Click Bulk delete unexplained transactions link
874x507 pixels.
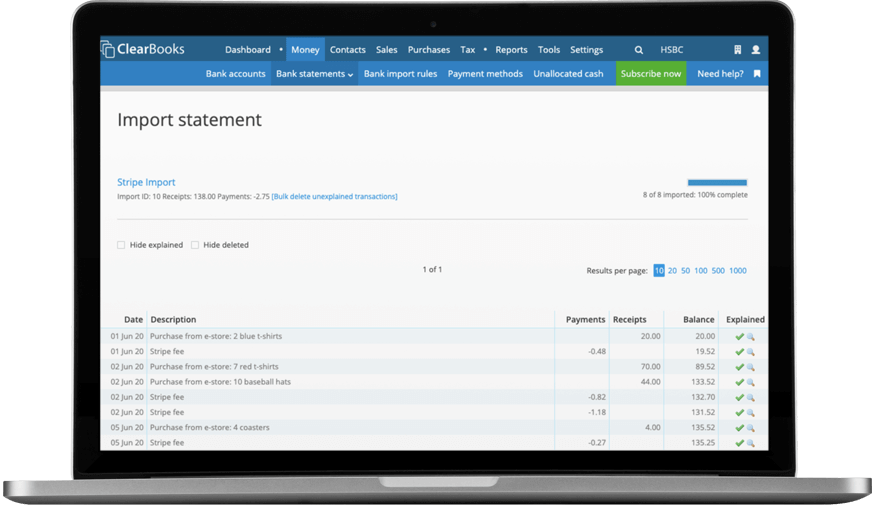click(334, 196)
